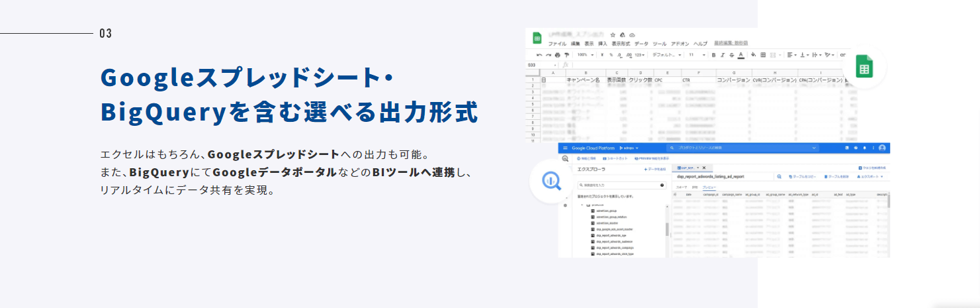Open the ファイル menu
Screen dimensions: 980x308
pos(557,44)
